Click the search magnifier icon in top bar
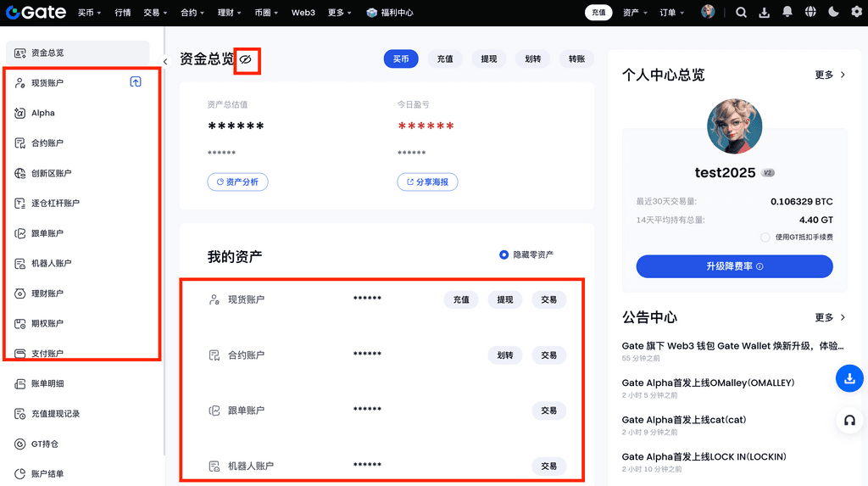 click(742, 13)
